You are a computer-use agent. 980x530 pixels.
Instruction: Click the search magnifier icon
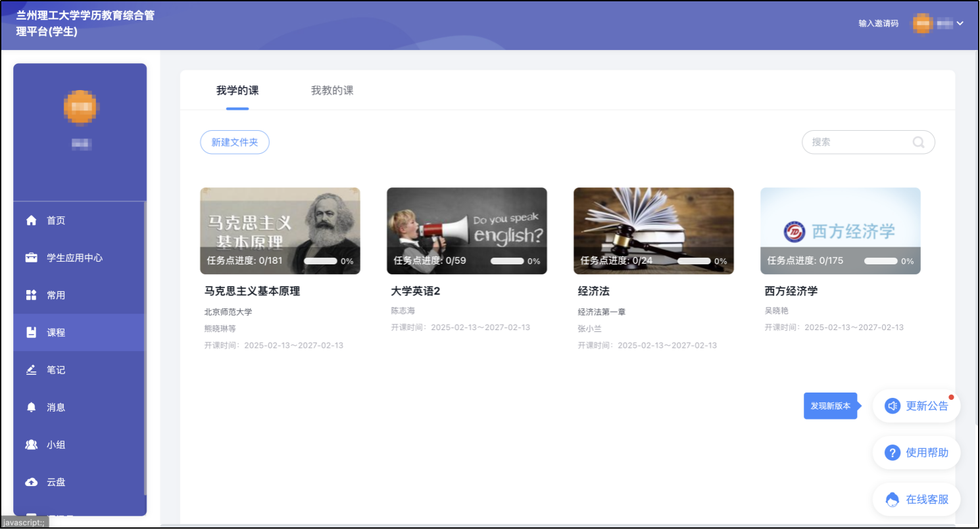(919, 142)
